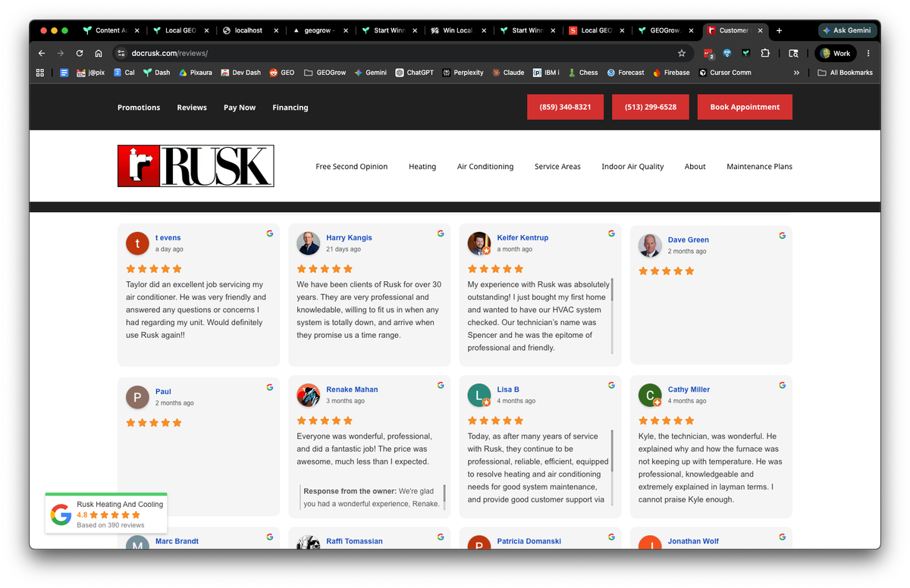Click the Google icon on Renake Mahan review
910x588 pixels.
click(441, 385)
